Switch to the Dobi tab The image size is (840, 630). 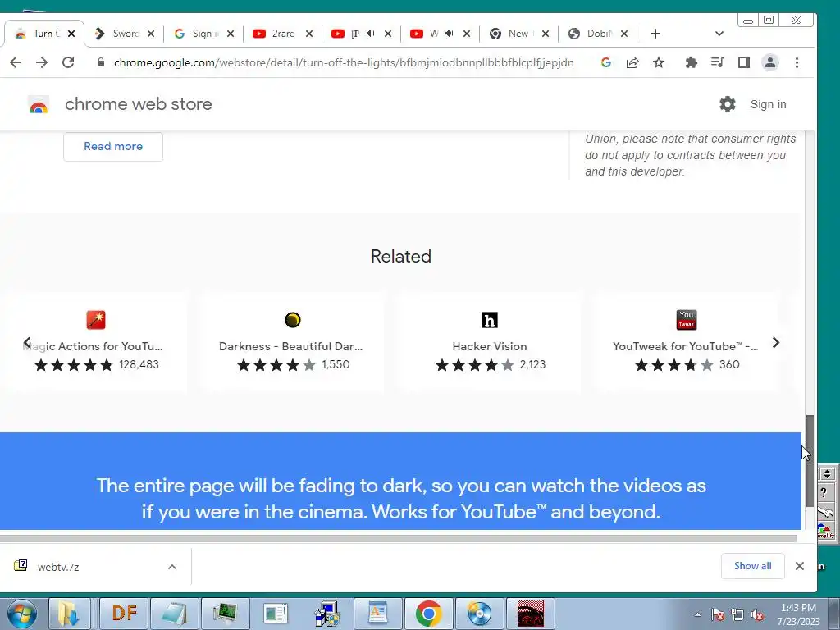pyautogui.click(x=597, y=34)
